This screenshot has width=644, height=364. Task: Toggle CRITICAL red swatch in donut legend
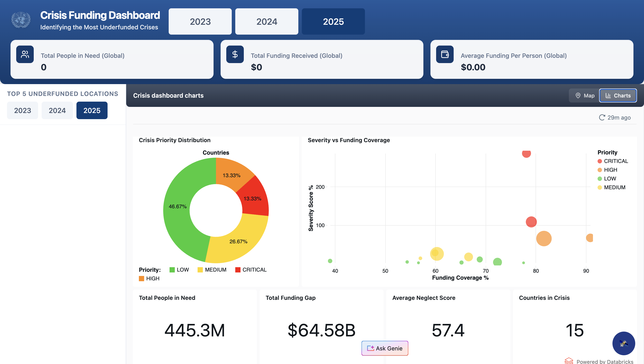(238, 270)
